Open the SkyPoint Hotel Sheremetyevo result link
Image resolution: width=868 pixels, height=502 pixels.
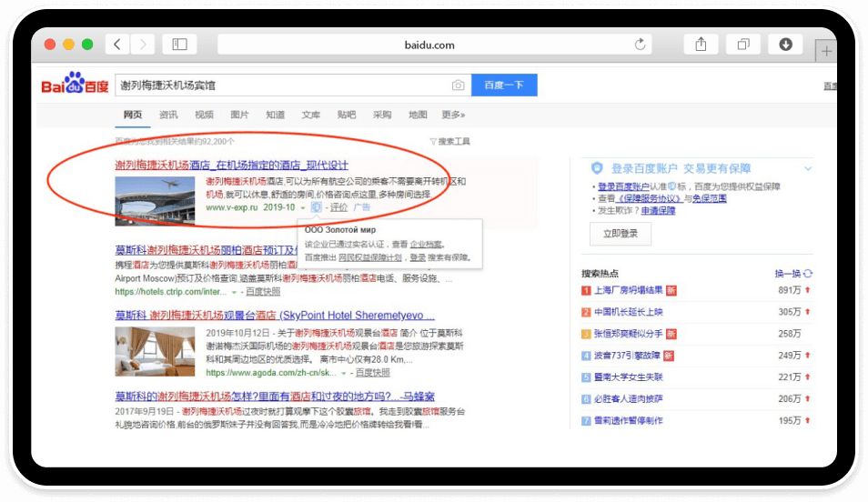(x=275, y=315)
